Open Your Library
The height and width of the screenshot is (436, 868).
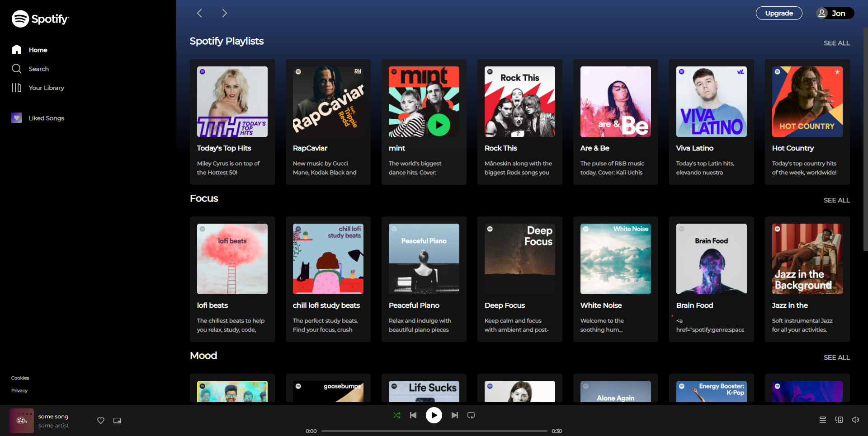46,88
